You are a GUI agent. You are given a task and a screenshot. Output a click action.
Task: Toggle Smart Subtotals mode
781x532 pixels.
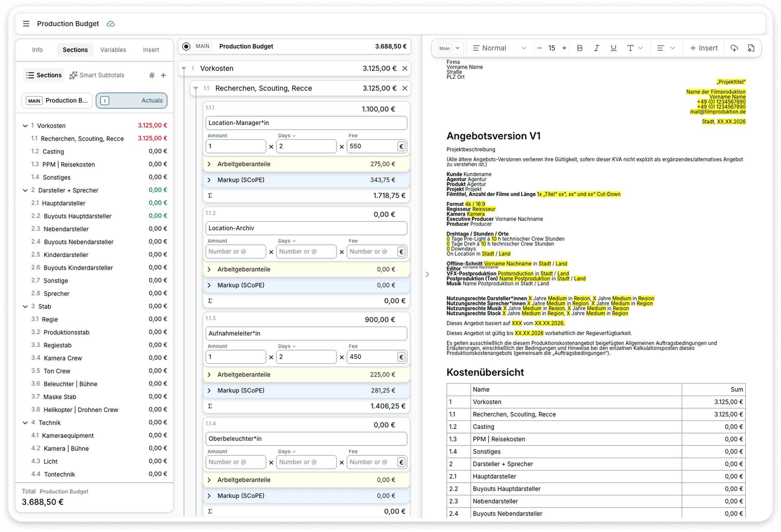[x=97, y=75]
